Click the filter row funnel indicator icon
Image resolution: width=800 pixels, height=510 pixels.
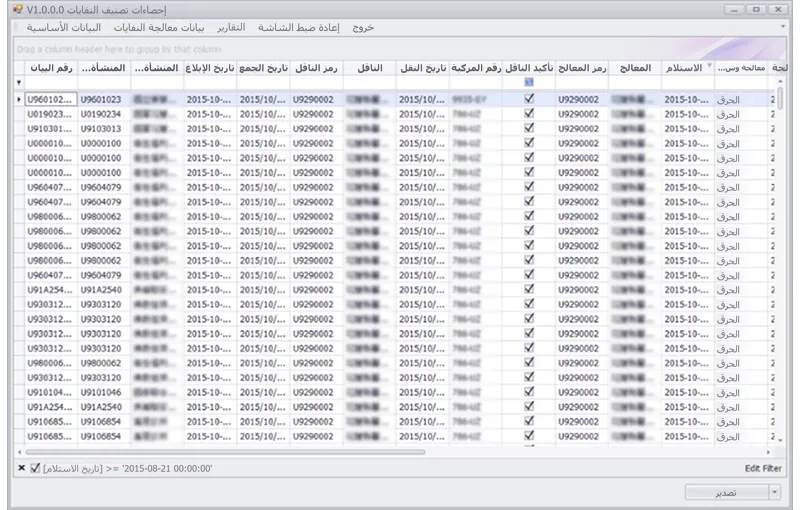pos(19,82)
